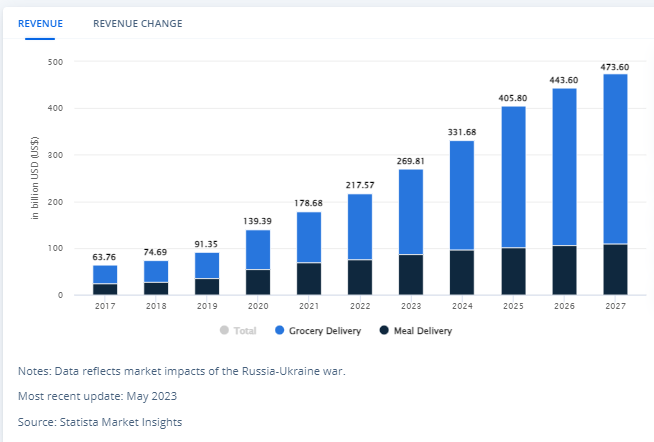The width and height of the screenshot is (654, 442).
Task: Toggle Meal Delivery legend item
Action: (x=416, y=331)
